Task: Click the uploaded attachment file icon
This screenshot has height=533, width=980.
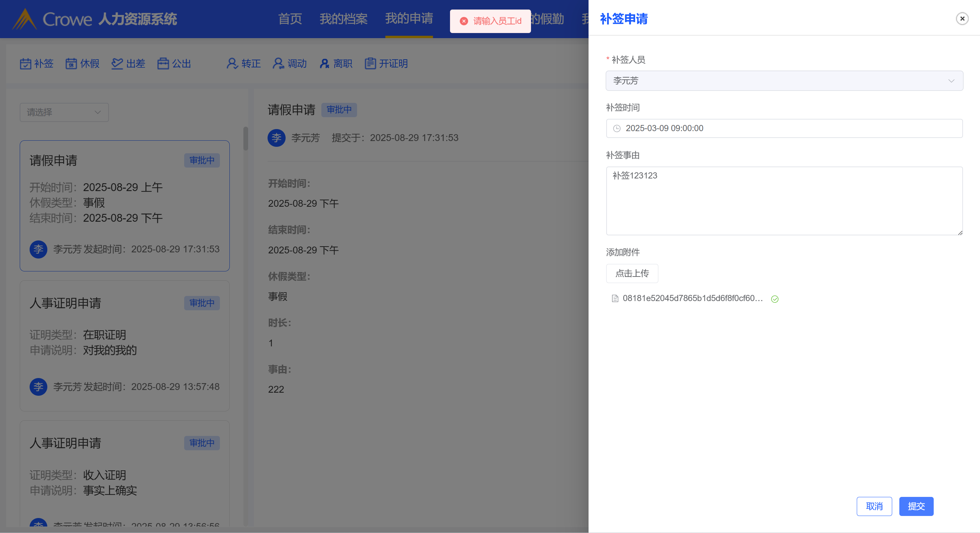Action: point(615,298)
